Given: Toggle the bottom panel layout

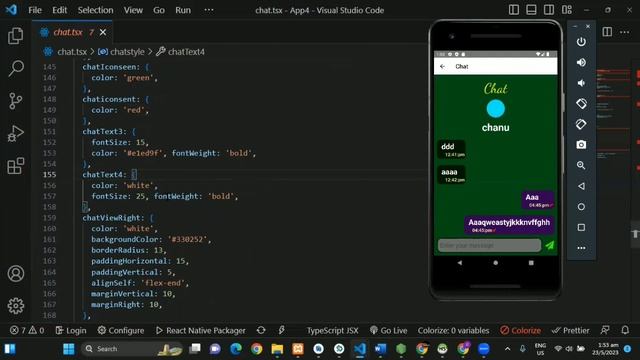Looking at the screenshot, I should click(531, 10).
